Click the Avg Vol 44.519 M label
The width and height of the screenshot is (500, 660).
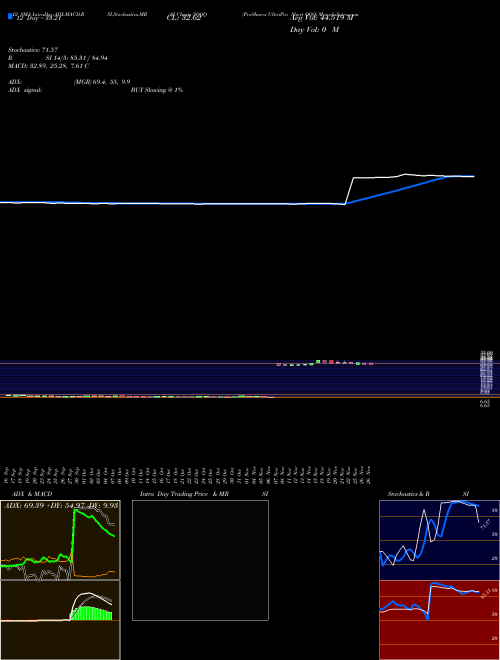pos(323,18)
